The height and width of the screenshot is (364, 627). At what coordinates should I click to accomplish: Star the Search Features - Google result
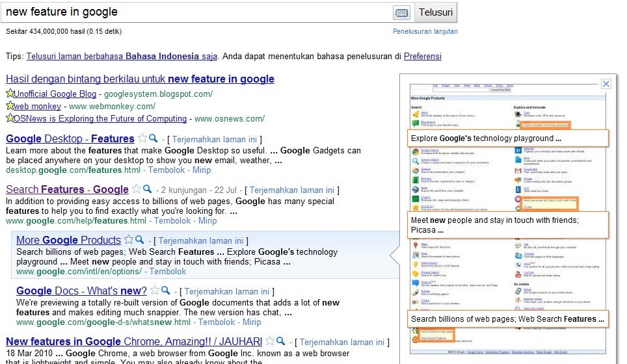(x=137, y=188)
